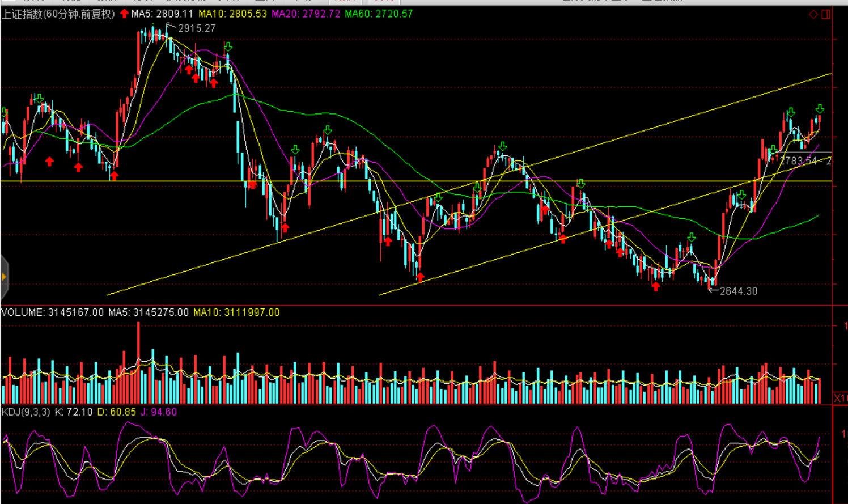Click the red diamond icon at chart top-right

click(x=813, y=14)
